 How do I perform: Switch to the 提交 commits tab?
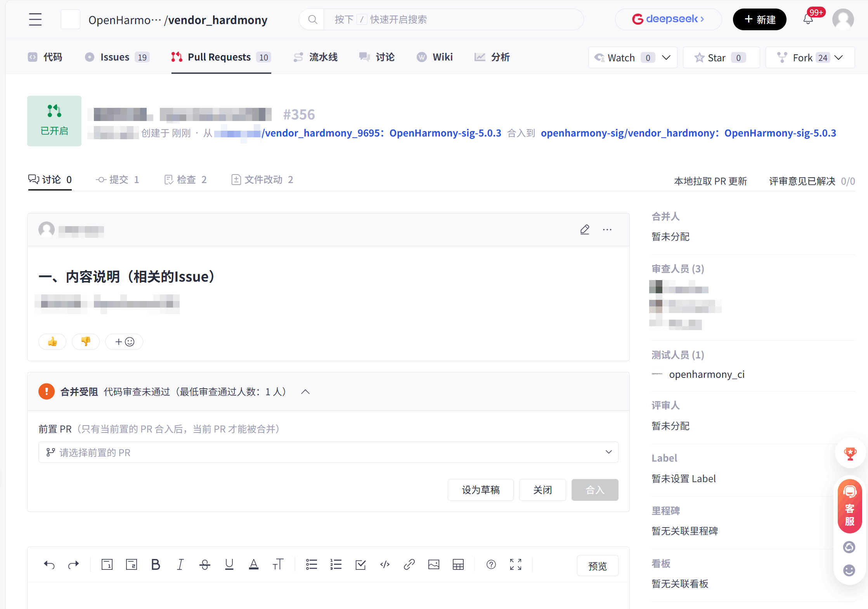118,180
